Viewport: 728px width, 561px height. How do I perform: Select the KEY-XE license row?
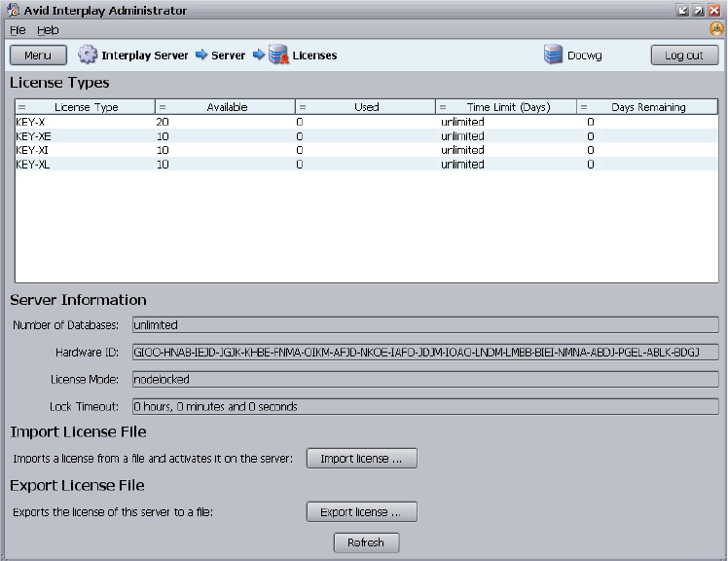(x=367, y=136)
